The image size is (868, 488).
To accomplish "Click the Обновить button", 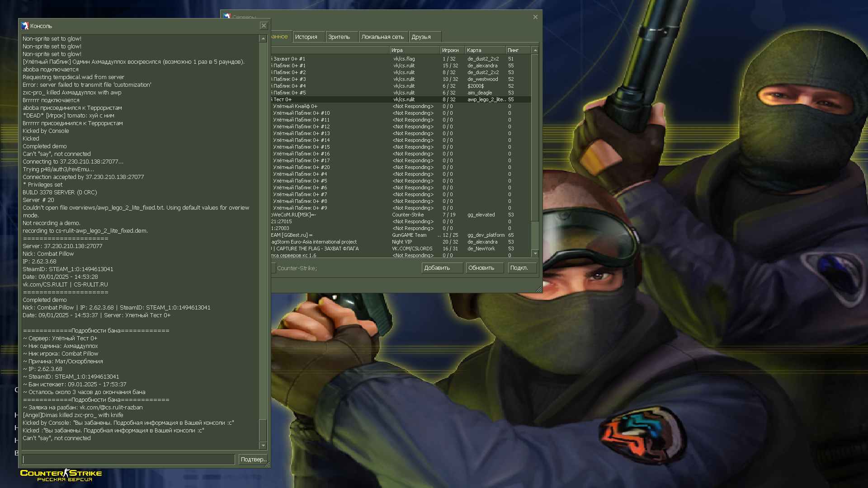I will pos(485,268).
